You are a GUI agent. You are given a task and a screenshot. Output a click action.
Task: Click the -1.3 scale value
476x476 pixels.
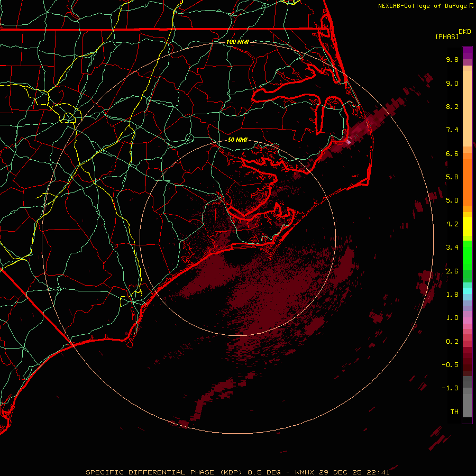(x=450, y=388)
